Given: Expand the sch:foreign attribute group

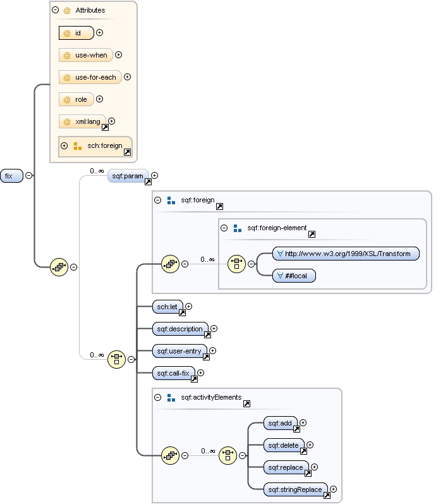Looking at the screenshot, I should pyautogui.click(x=64, y=145).
